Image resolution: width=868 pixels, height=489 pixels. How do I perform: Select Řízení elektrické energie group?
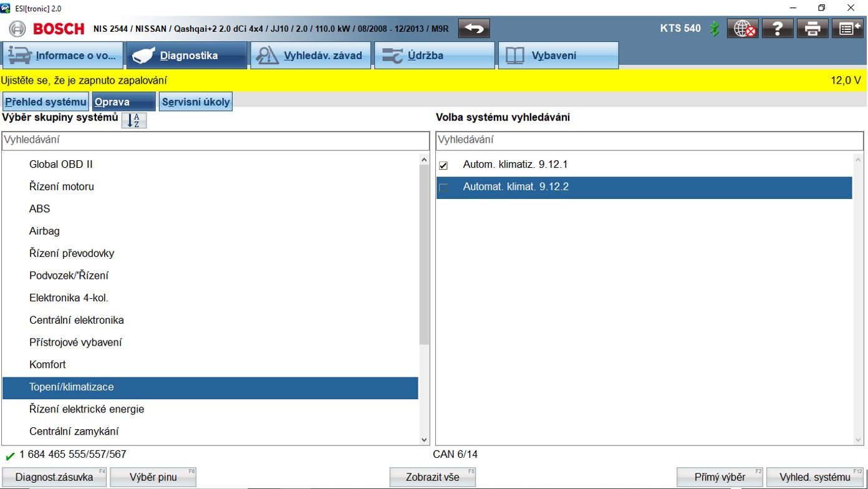click(x=210, y=409)
